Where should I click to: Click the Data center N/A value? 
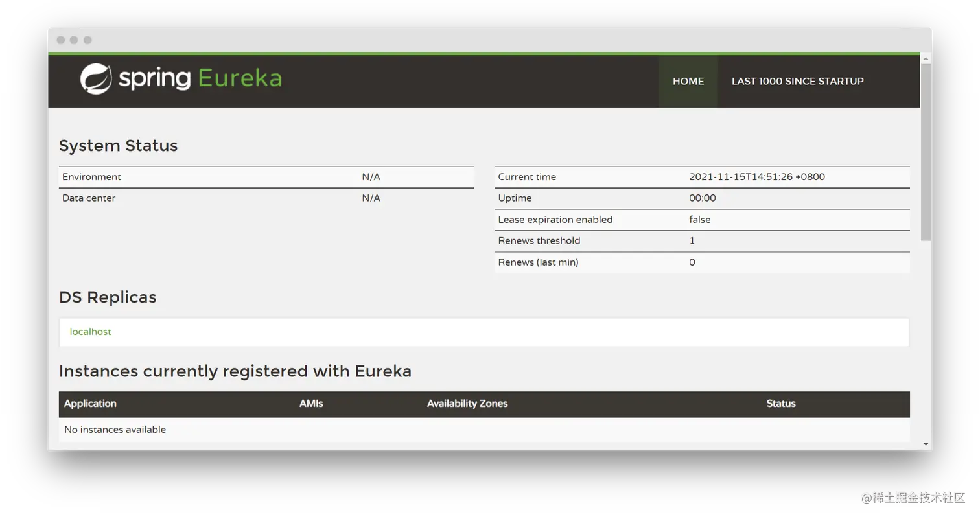click(x=371, y=198)
